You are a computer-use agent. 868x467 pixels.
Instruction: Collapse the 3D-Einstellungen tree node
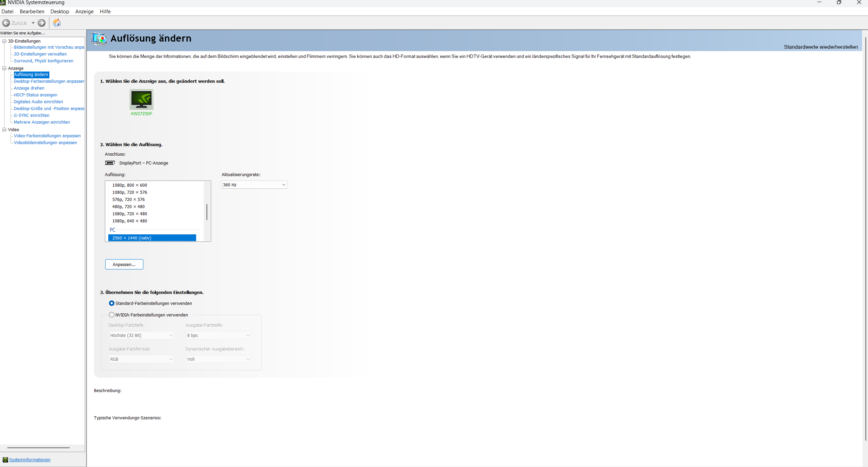coord(4,41)
